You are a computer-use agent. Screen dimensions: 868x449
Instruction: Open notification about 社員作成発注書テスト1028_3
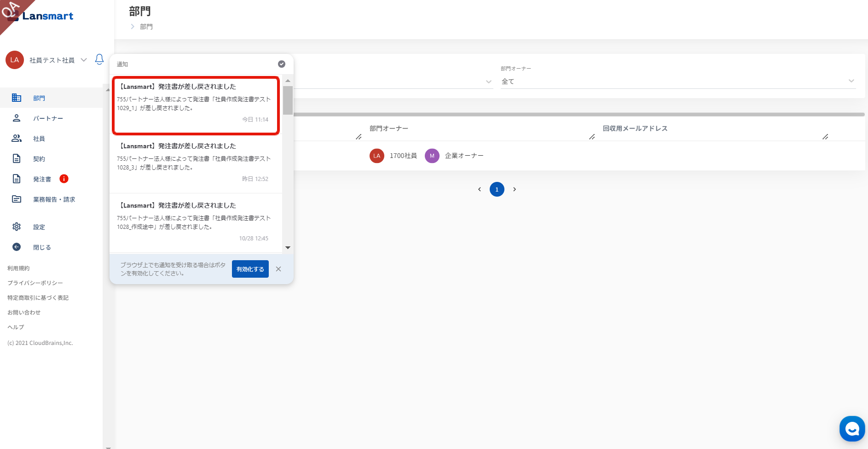196,163
